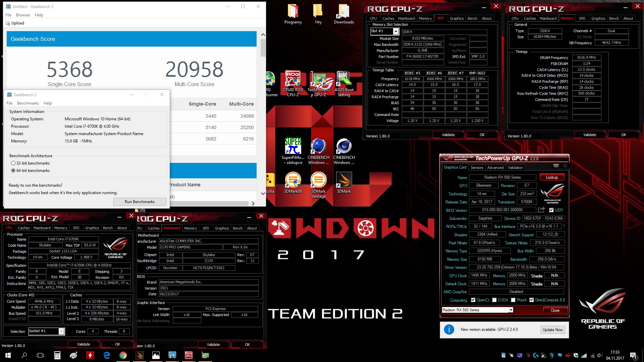The width and height of the screenshot is (644, 362).
Task: Open SPD tab in top-left CPU-Z memory slot window
Action: point(441,18)
